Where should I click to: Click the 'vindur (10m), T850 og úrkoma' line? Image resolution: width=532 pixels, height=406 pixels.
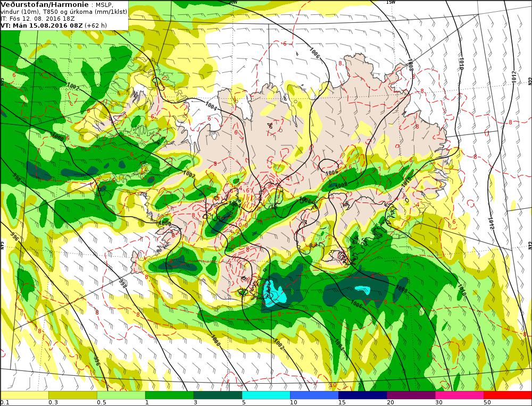click(64, 12)
